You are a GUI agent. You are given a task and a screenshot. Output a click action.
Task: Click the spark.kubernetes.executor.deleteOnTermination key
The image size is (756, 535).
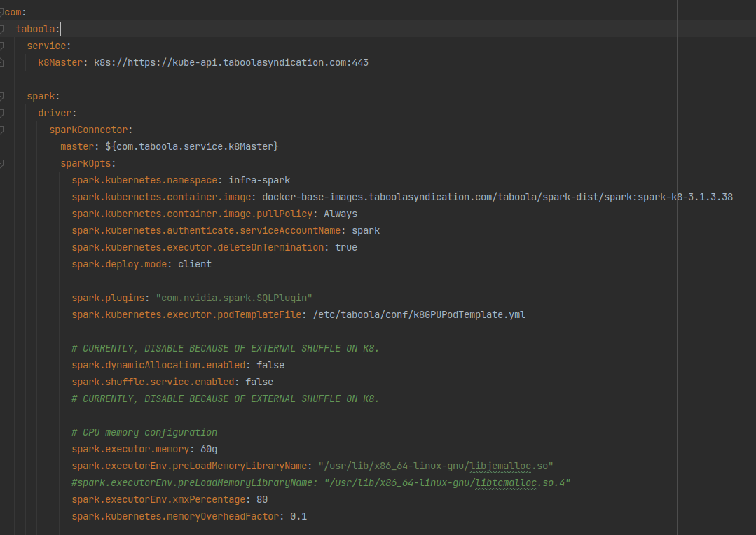(198, 247)
